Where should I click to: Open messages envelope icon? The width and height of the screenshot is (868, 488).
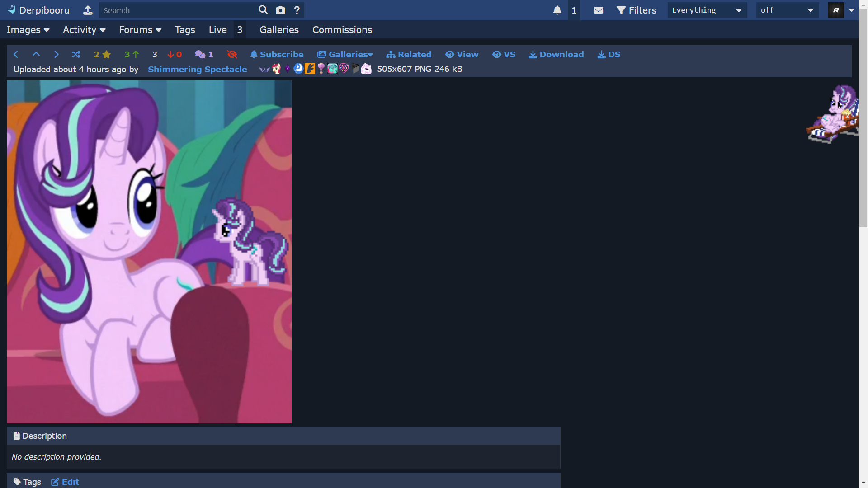point(598,10)
